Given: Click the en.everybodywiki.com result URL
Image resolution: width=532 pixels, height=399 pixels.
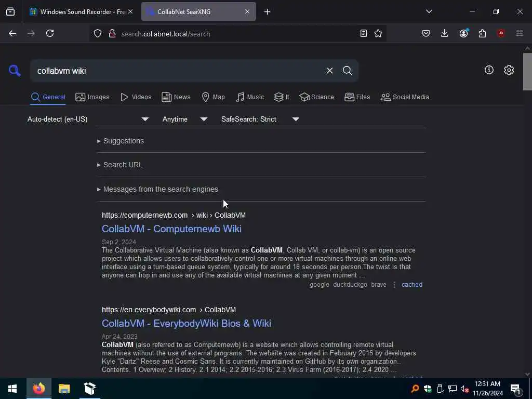Looking at the screenshot, I should [x=169, y=310].
